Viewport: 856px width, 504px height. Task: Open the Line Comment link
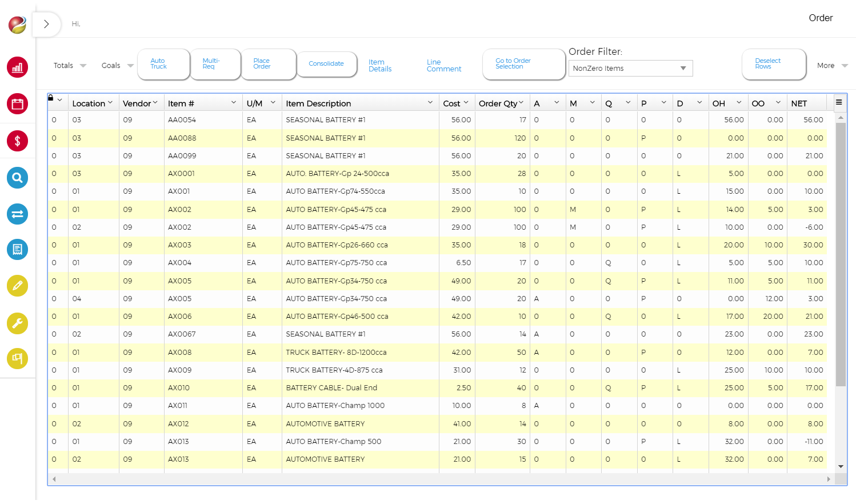[x=443, y=66]
